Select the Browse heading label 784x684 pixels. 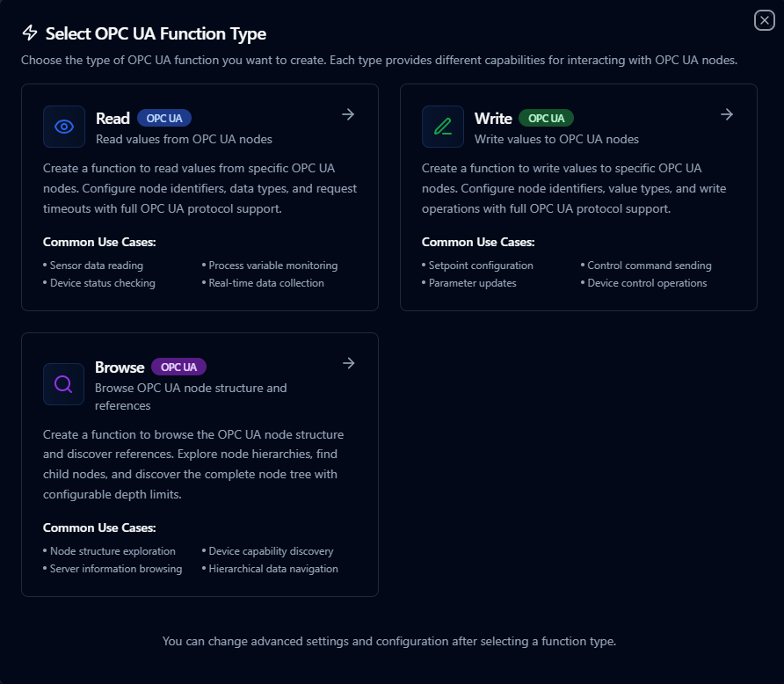point(119,367)
